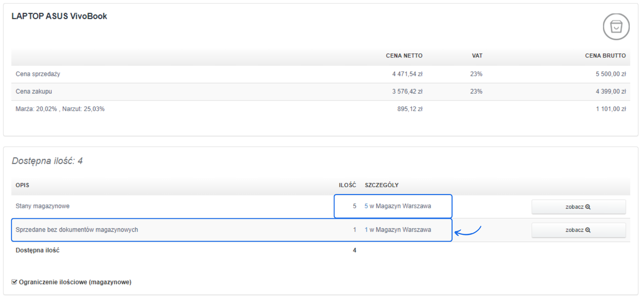Image resolution: width=644 pixels, height=297 pixels.
Task: Click magnifier icon in Sprzedane bez dokumentów row
Action: click(588, 230)
